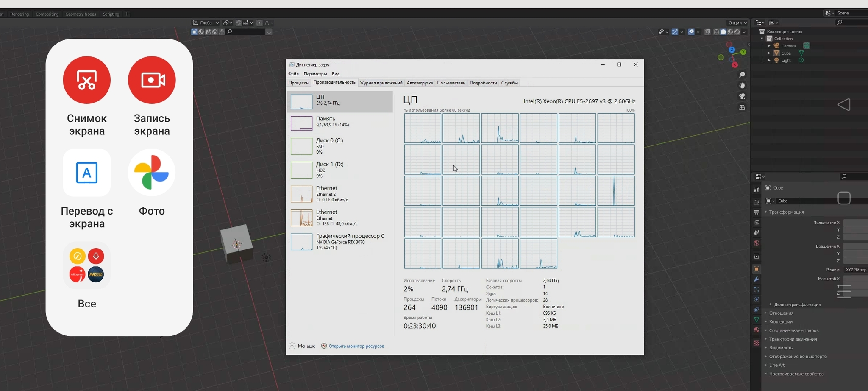Click the Положение X value field
This screenshot has width=868, height=391.
click(x=855, y=223)
